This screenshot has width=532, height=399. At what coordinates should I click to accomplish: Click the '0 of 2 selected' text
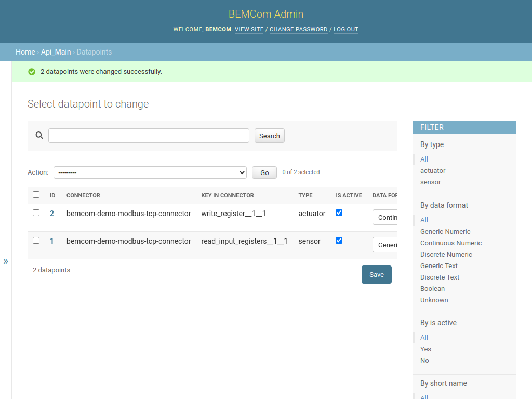coord(301,172)
